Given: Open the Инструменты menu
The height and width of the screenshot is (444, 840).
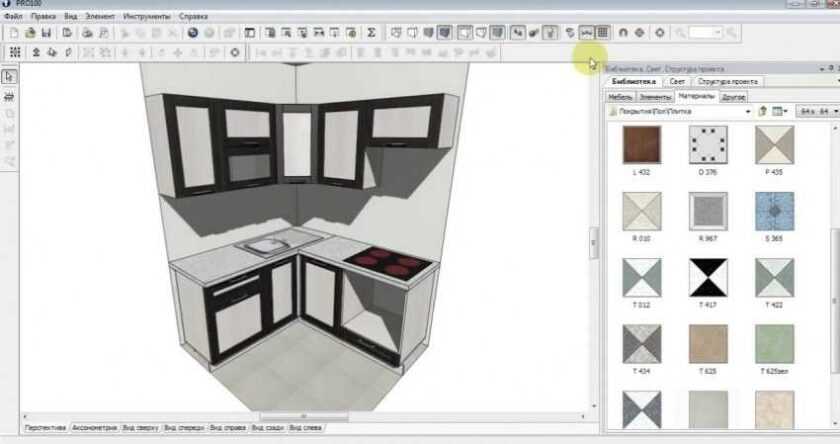Looking at the screenshot, I should [146, 17].
